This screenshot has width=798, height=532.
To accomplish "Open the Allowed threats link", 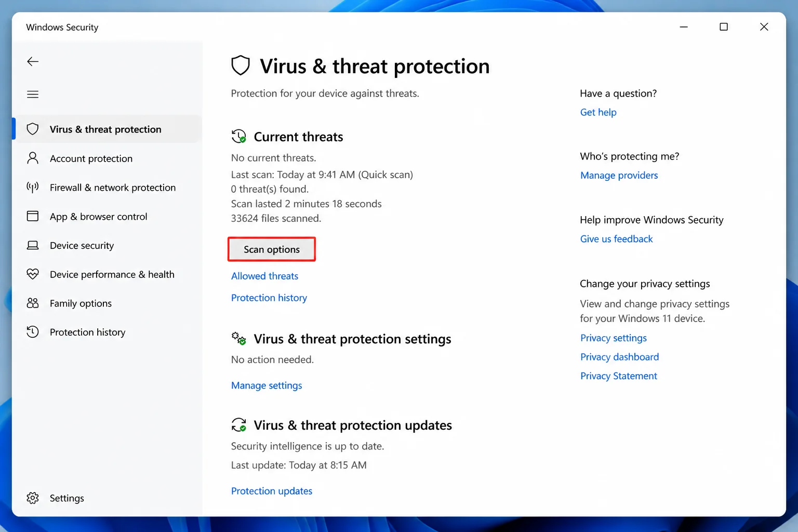I will point(264,276).
